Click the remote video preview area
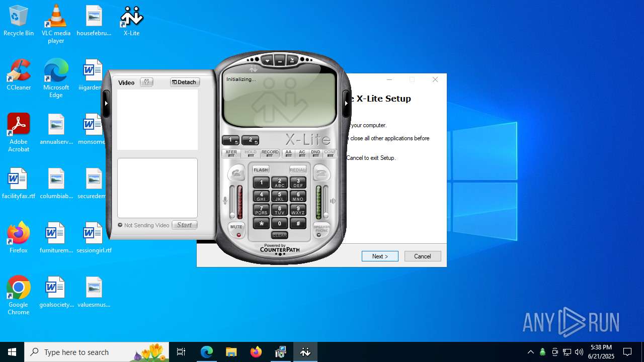The width and height of the screenshot is (644, 362). tap(157, 120)
